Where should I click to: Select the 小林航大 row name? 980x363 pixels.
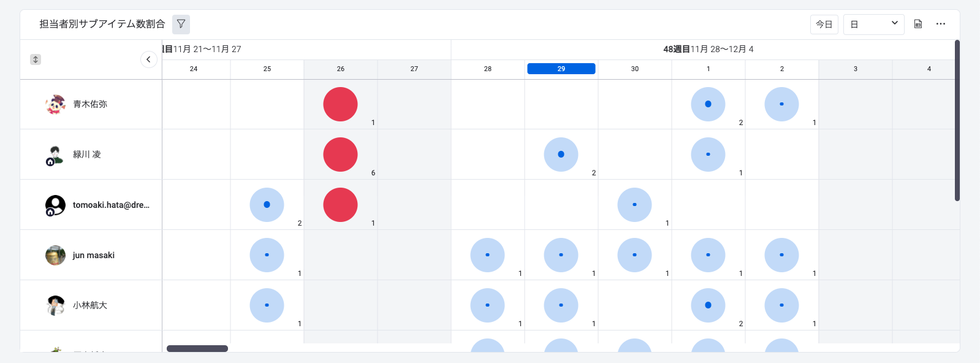click(90, 305)
